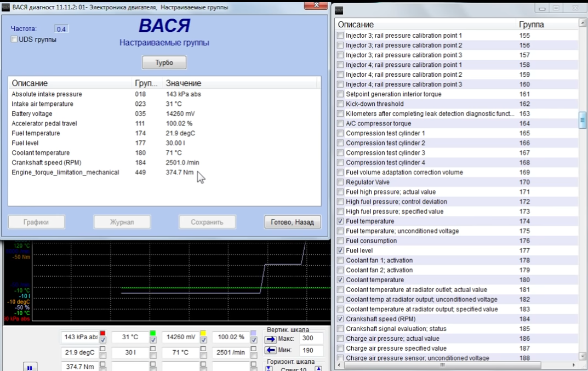
Task: Click the scroll up arrow of the group list
Action: coord(583,24)
